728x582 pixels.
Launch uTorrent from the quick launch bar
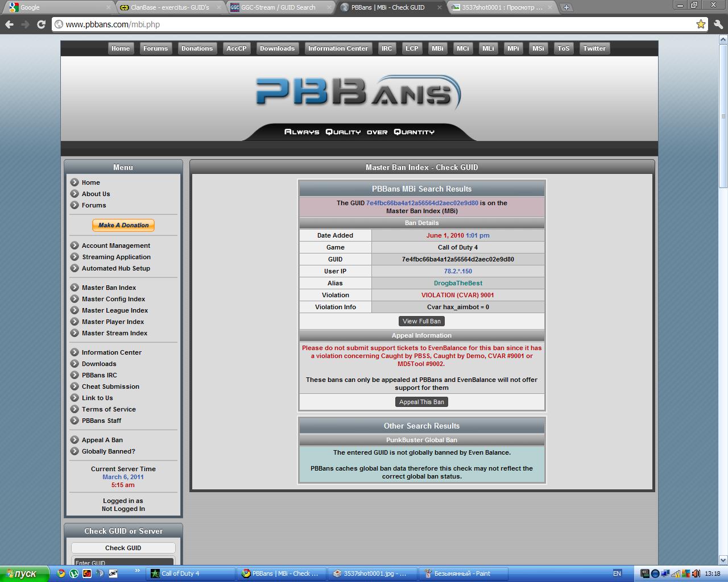[x=74, y=573]
